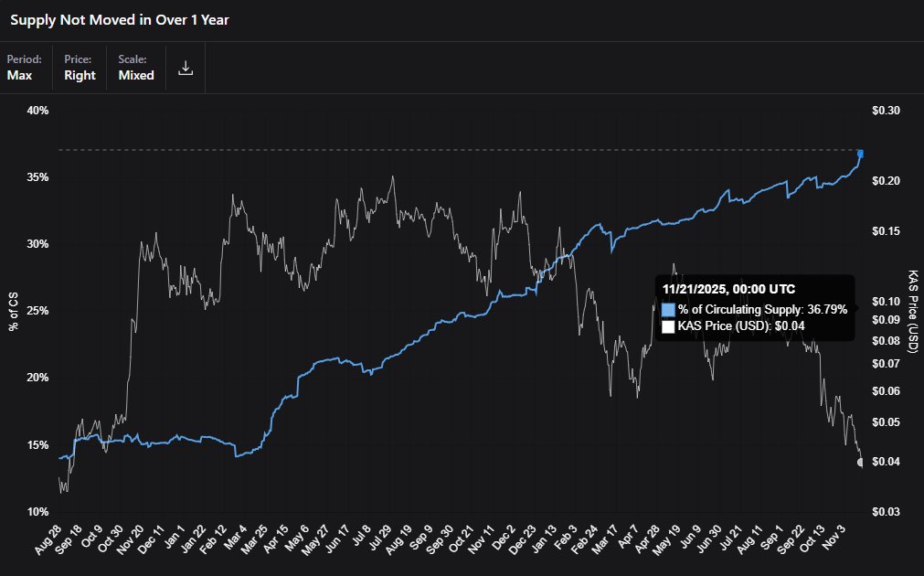The height and width of the screenshot is (576, 924).
Task: Click the $0.07 right axis label
Action: [x=886, y=364]
